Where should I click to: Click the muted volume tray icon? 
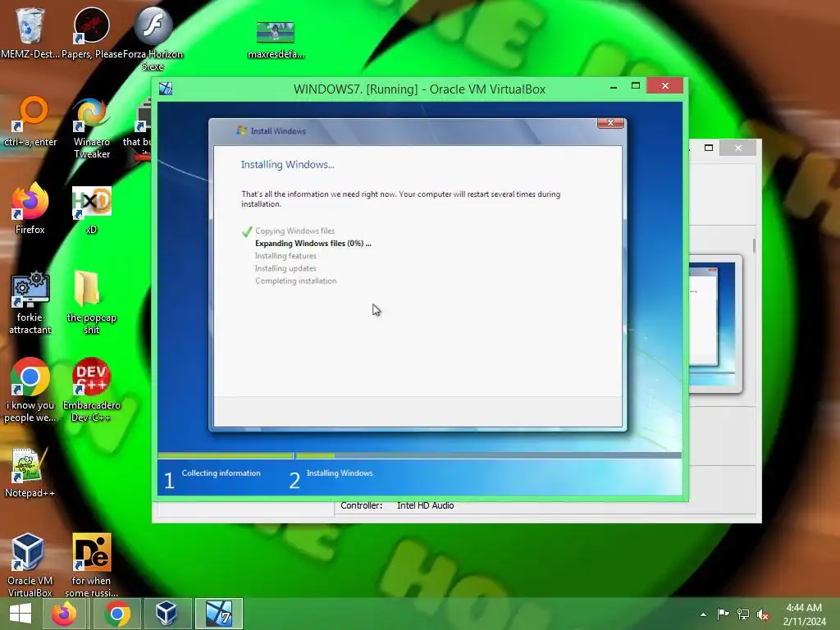[763, 614]
